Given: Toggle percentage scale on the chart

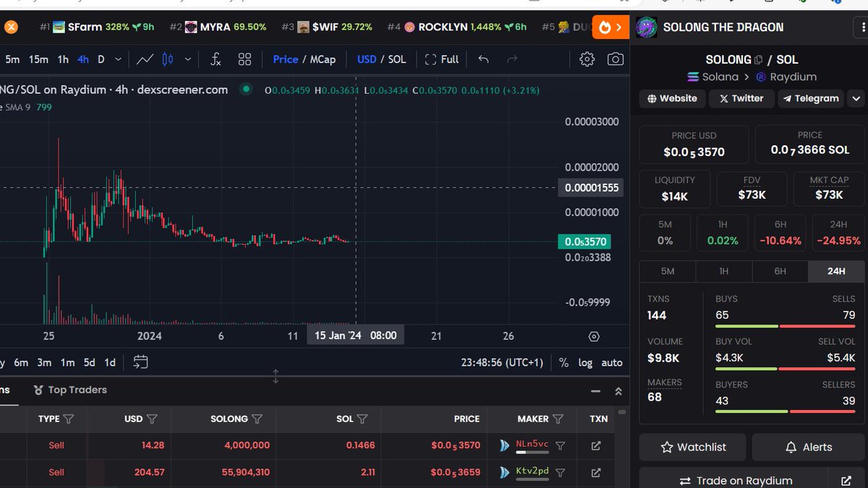Looking at the screenshot, I should 563,363.
